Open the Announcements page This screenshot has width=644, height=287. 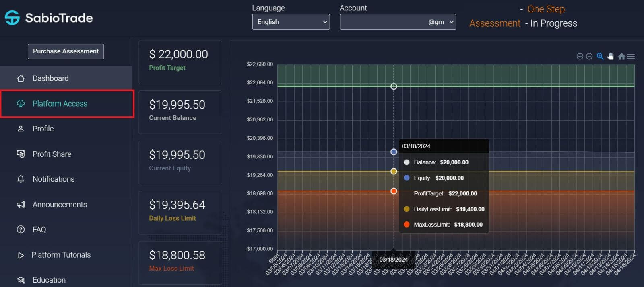coord(59,205)
